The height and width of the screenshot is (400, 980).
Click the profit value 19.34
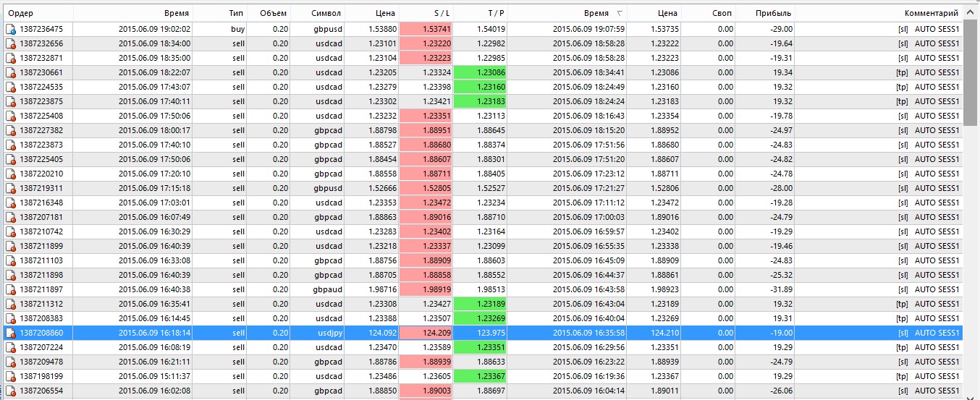point(783,73)
